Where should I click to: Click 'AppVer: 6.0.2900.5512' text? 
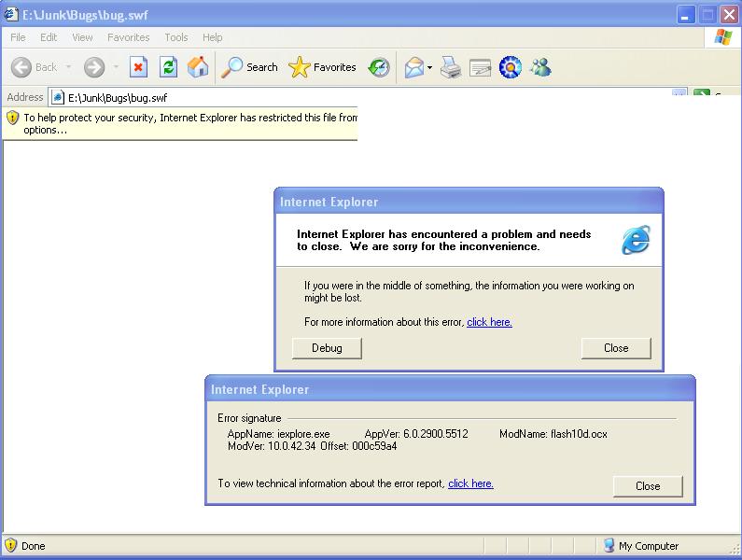pos(416,434)
